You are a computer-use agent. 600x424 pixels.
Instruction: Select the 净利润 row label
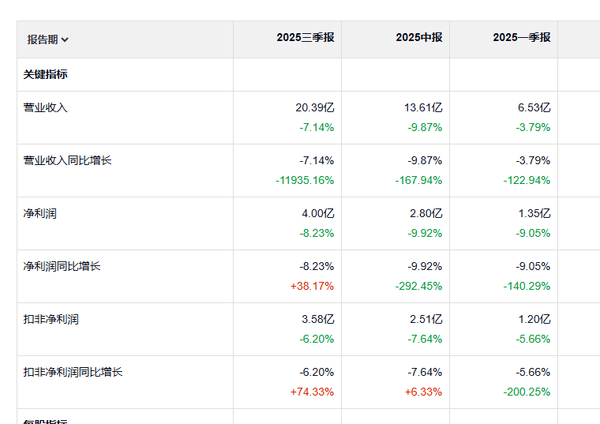click(39, 213)
